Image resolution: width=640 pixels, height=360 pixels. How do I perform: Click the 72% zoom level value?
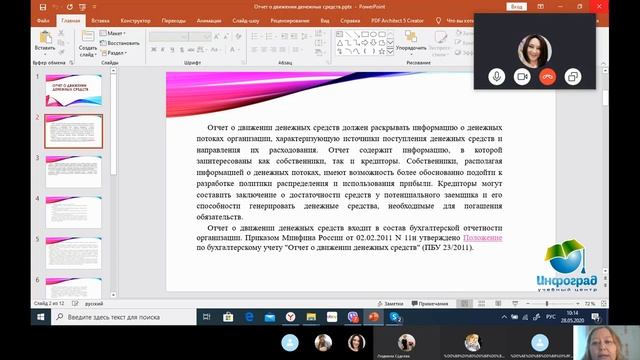point(589,304)
